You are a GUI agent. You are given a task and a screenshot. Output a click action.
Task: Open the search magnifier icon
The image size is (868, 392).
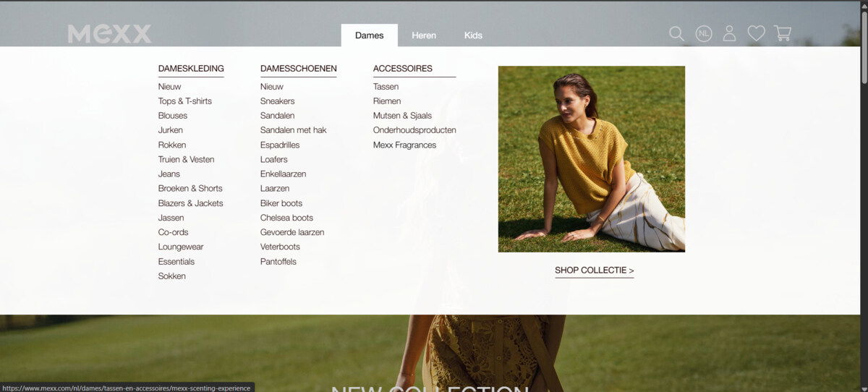676,34
